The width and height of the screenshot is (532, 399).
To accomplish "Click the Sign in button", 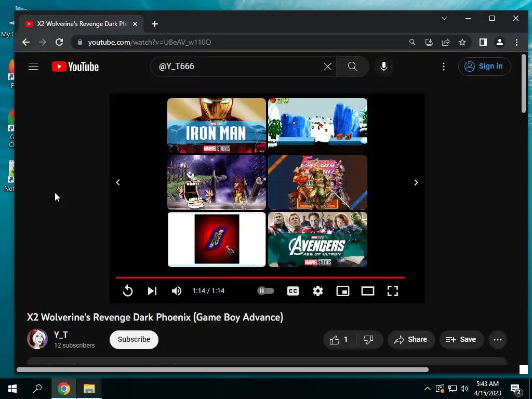I will [x=484, y=66].
